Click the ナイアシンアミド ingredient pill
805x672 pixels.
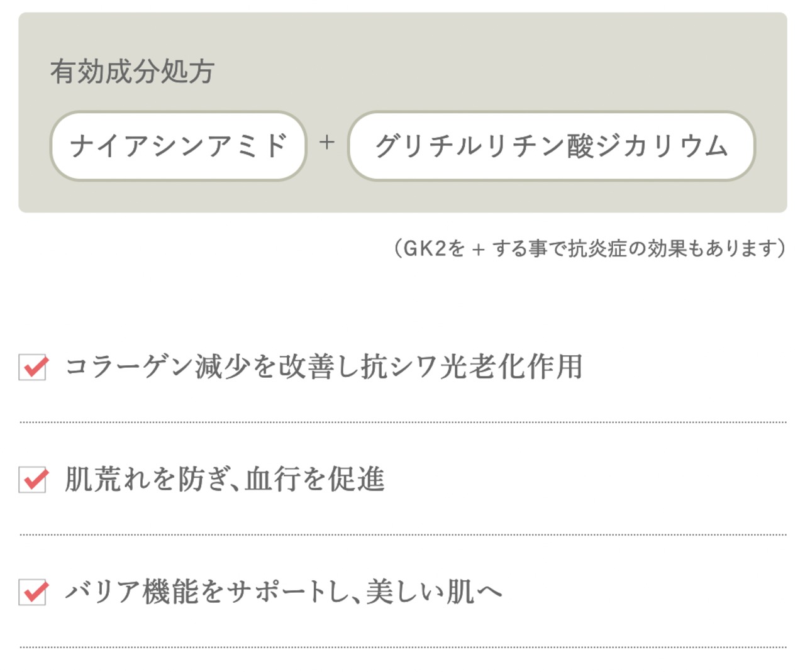click(178, 146)
